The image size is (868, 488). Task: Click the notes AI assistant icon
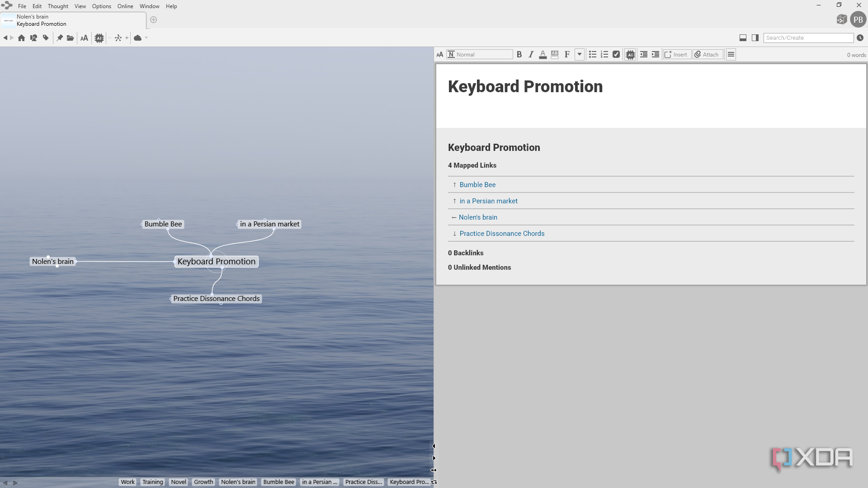tap(630, 55)
